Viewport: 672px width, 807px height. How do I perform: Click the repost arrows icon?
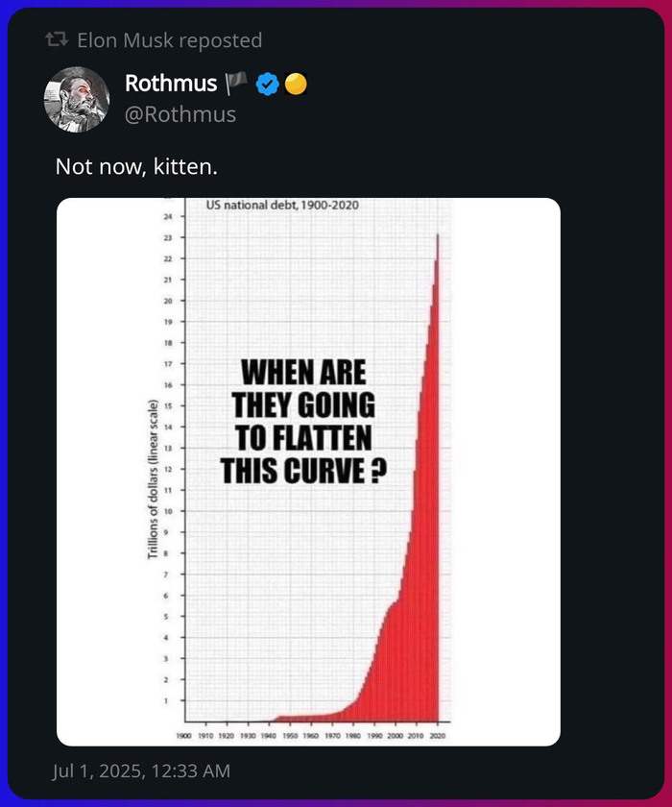57,39
